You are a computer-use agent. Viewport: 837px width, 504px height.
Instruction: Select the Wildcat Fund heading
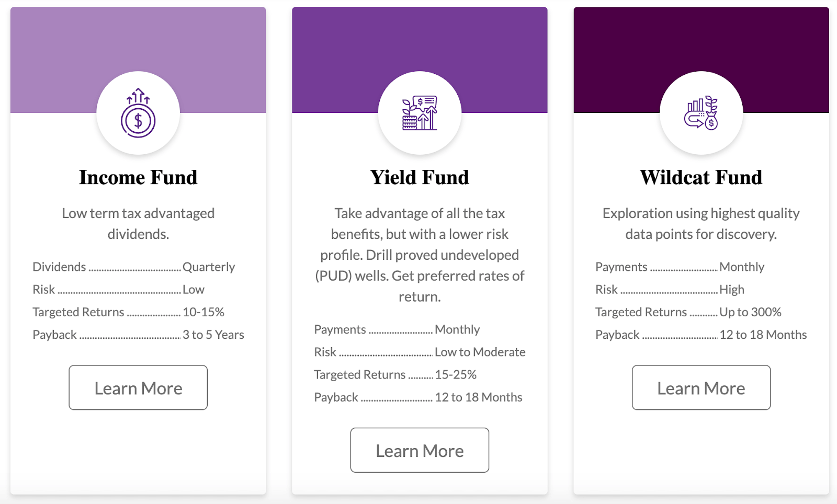pos(701,177)
